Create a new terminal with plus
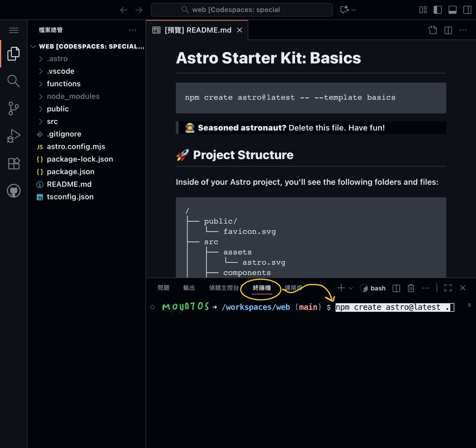Screen dimensions: 476x448 tap(341, 288)
